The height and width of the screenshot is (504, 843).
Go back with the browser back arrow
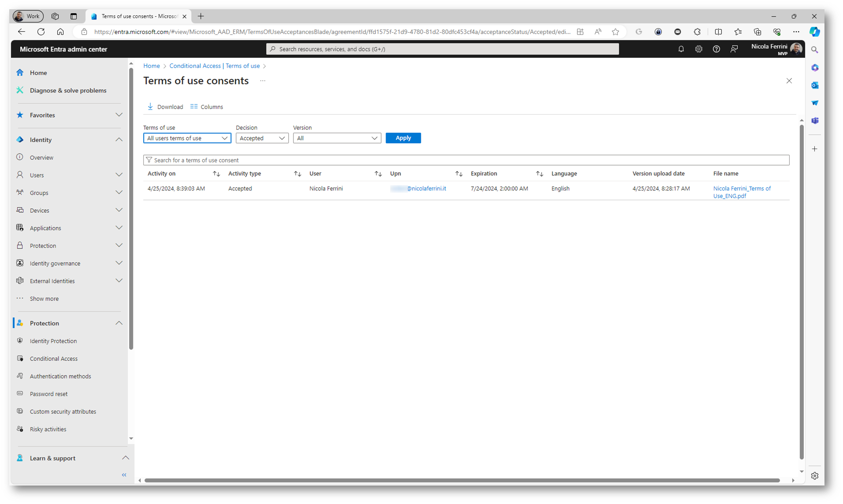[22, 32]
